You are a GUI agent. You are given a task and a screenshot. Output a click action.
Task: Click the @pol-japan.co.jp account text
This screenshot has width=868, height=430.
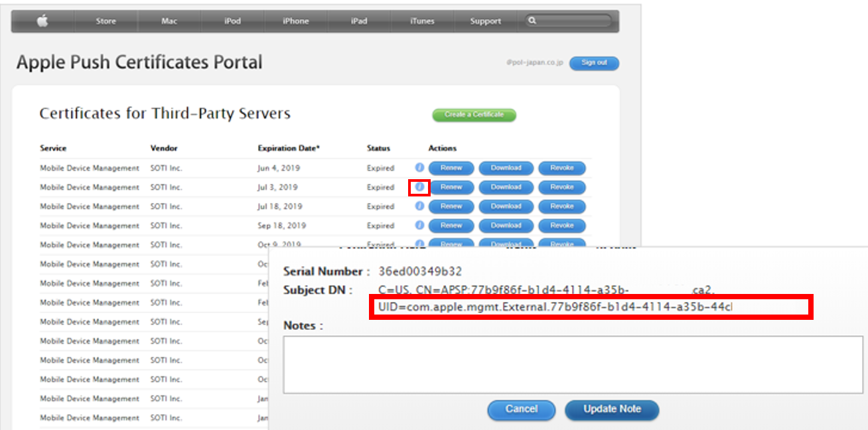pos(534,63)
